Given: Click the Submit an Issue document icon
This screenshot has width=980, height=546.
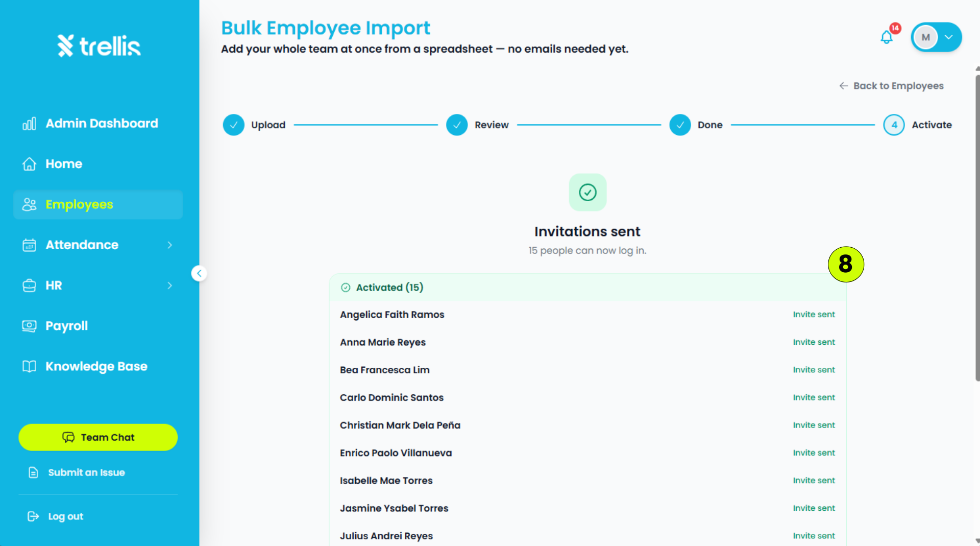Looking at the screenshot, I should (33, 472).
